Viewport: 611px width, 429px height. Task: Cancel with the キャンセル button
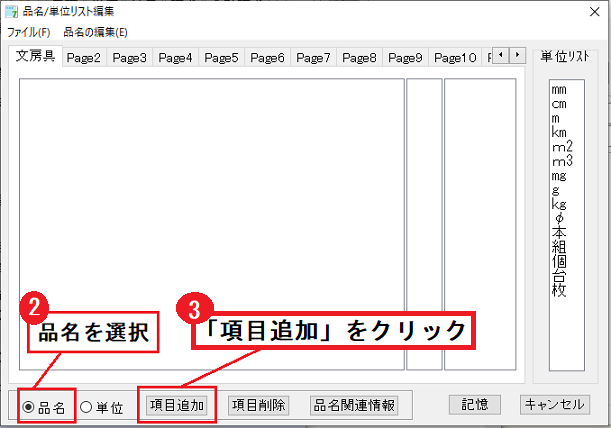[553, 405]
